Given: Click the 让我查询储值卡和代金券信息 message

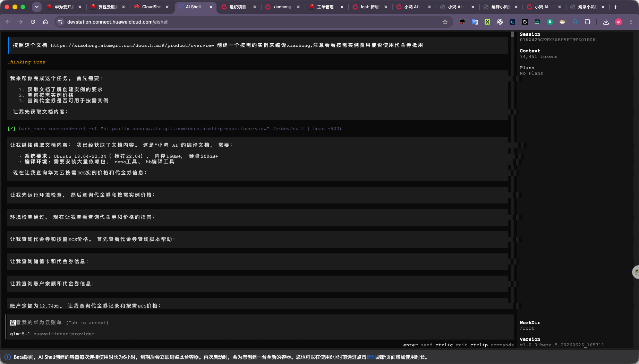Looking at the screenshot, I should 49,261.
